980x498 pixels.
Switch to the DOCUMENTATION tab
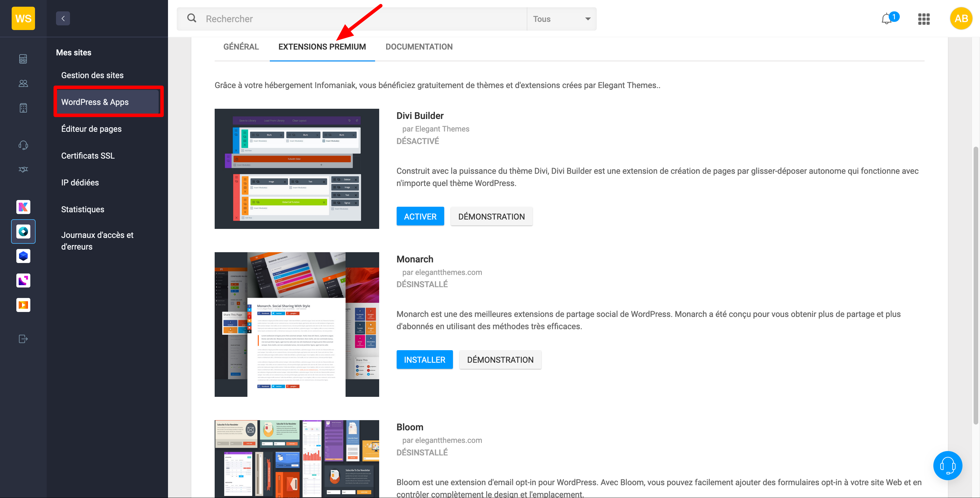coord(419,47)
